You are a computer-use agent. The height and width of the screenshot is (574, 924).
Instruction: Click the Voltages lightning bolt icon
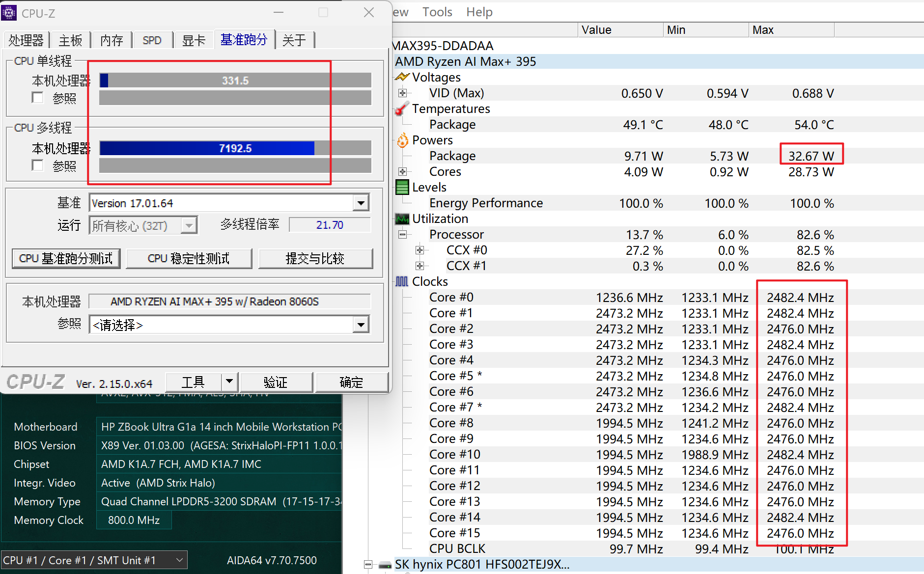pos(402,77)
